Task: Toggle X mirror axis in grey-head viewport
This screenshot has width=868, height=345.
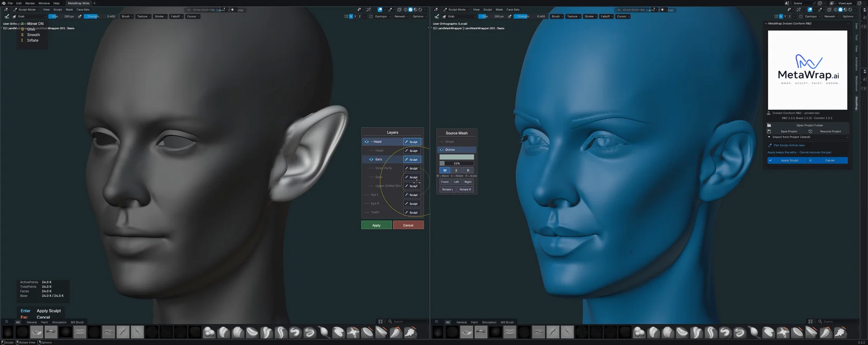Action: click(350, 16)
